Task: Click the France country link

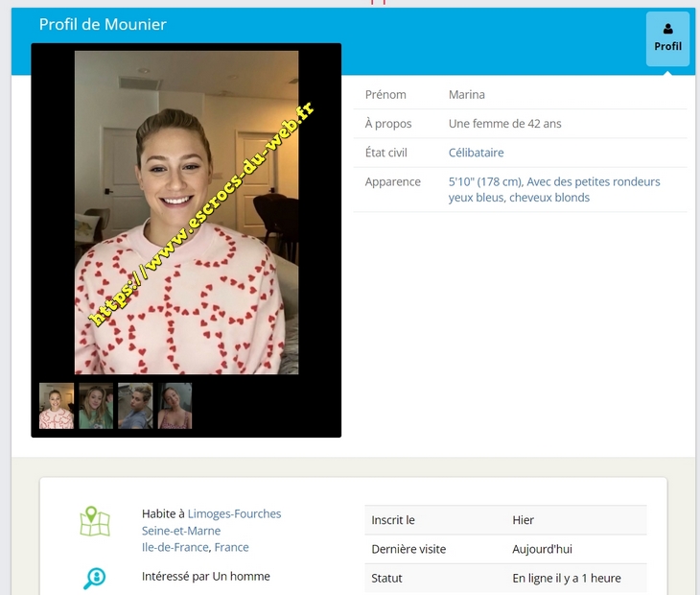Action: (231, 547)
